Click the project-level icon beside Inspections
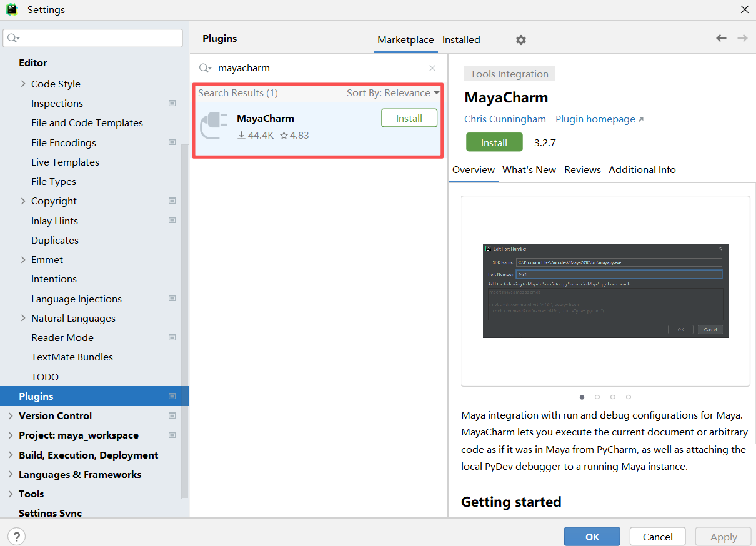This screenshot has height=546, width=756. click(x=172, y=103)
